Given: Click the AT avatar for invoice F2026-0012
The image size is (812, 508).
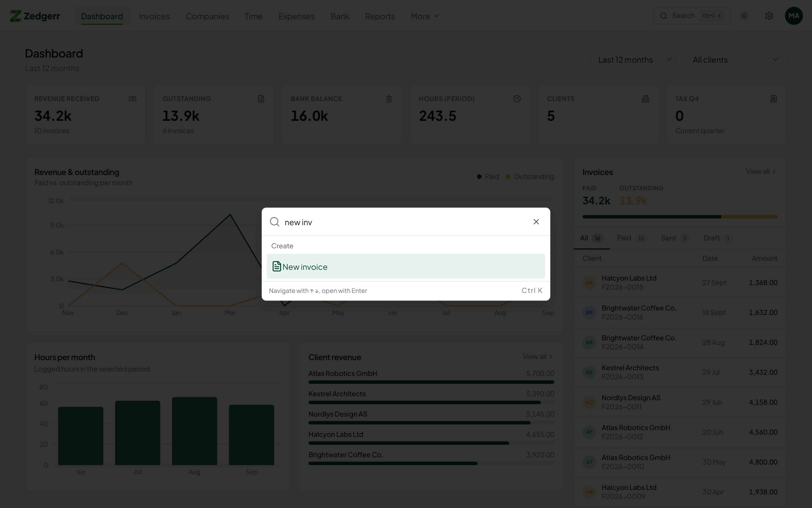Looking at the screenshot, I should click(x=589, y=432).
